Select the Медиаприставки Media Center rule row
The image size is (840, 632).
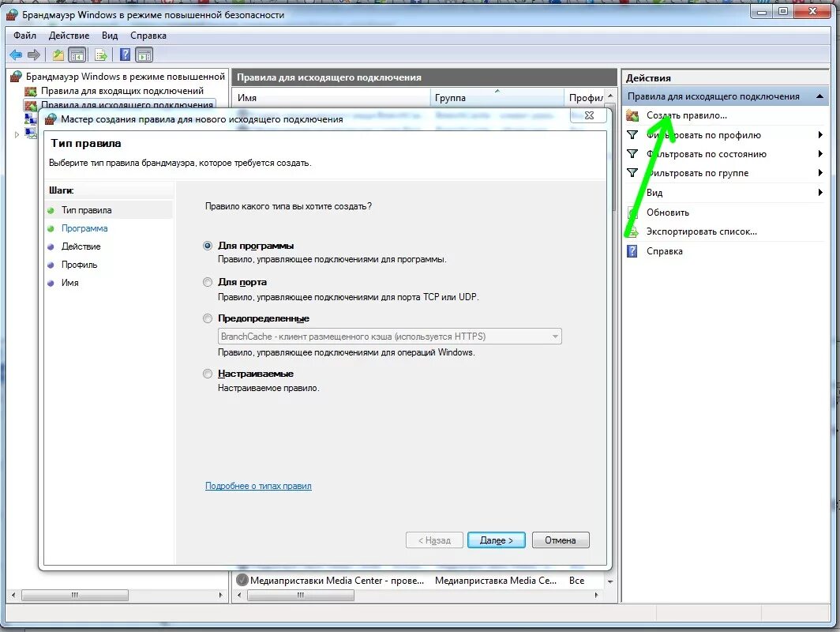tap(418, 580)
